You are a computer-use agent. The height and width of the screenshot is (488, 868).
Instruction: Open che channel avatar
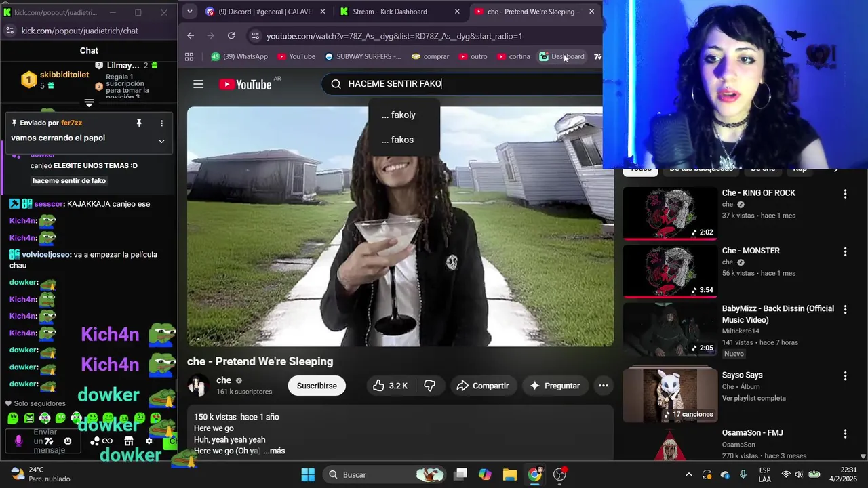click(198, 385)
